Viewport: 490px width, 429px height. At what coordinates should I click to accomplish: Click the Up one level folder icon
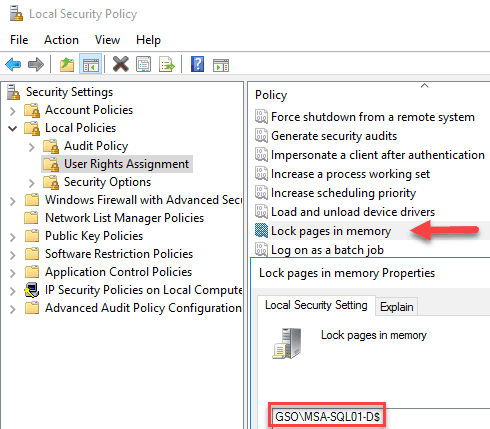(x=67, y=64)
